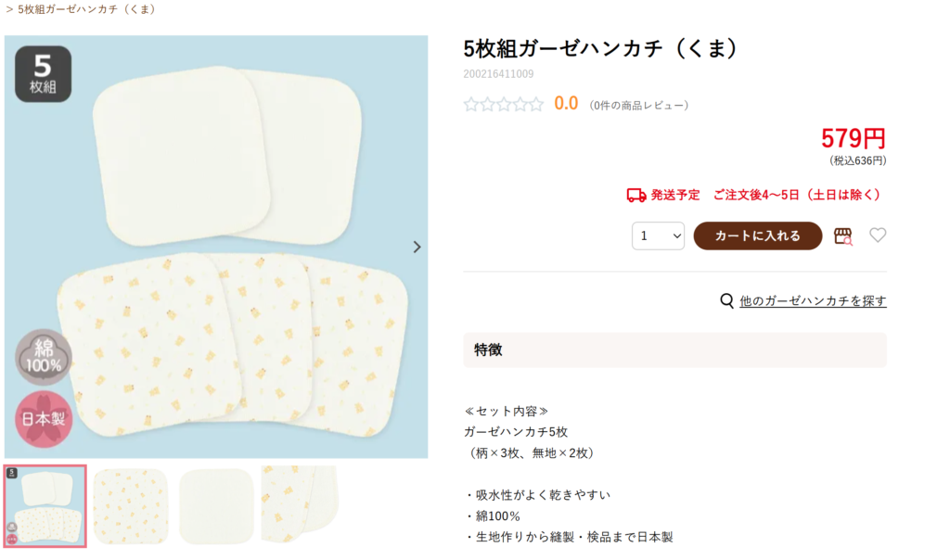
Task: Open the quantity dropdown showing 1
Action: [658, 235]
